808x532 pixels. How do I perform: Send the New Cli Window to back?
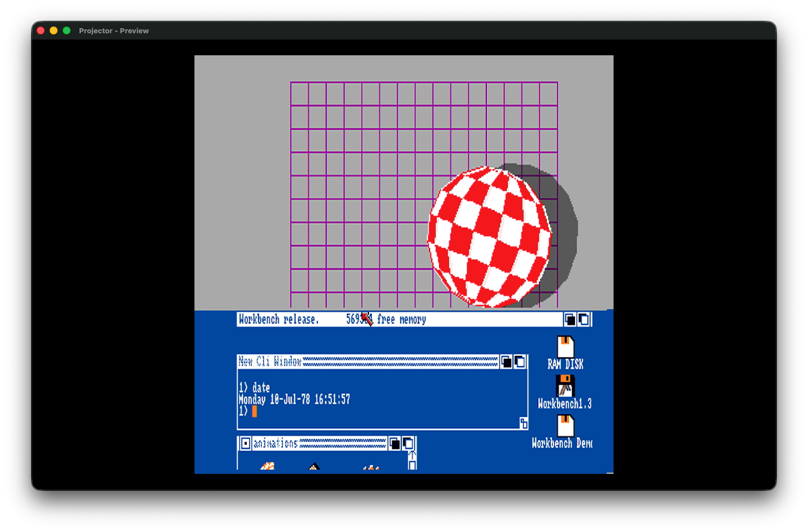[x=507, y=362]
